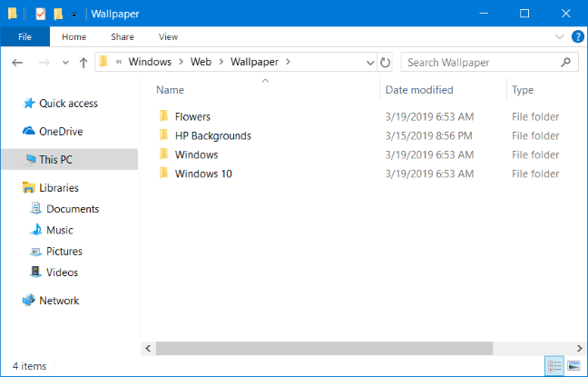
Task: Click the New folder title bar icon
Action: tap(58, 14)
